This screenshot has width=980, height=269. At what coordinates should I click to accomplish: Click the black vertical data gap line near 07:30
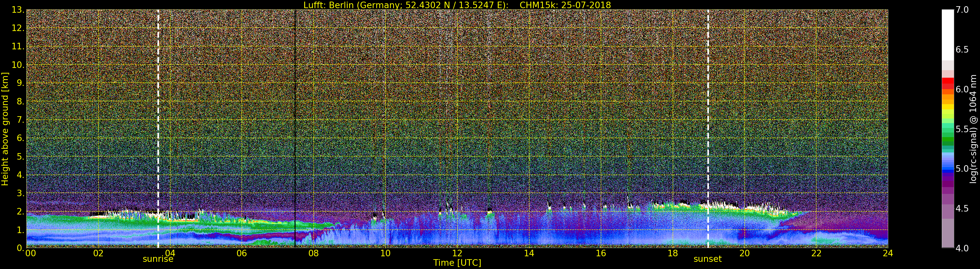tap(295, 129)
